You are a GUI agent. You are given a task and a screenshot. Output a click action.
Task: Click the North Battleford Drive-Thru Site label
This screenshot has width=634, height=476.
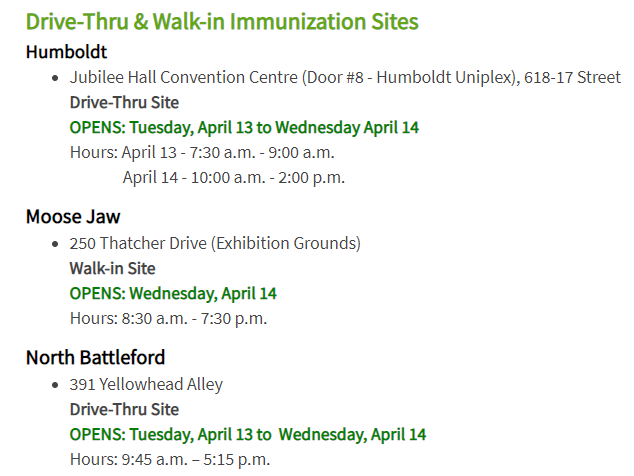pyautogui.click(x=124, y=409)
